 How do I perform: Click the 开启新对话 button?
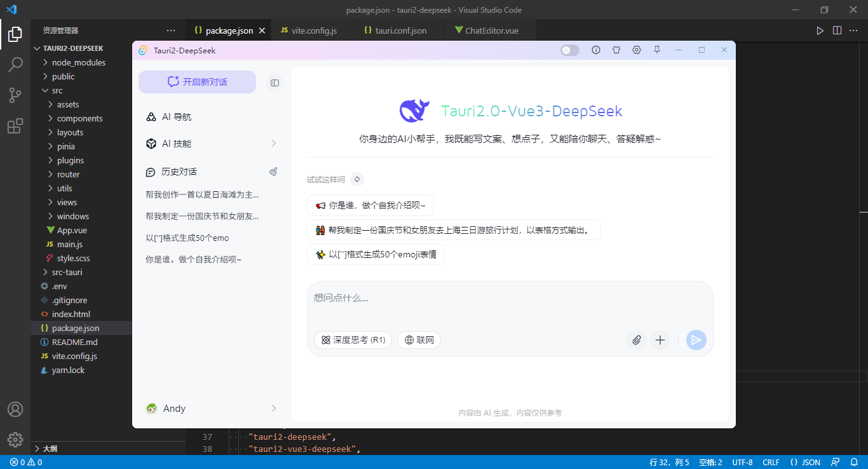click(x=197, y=82)
